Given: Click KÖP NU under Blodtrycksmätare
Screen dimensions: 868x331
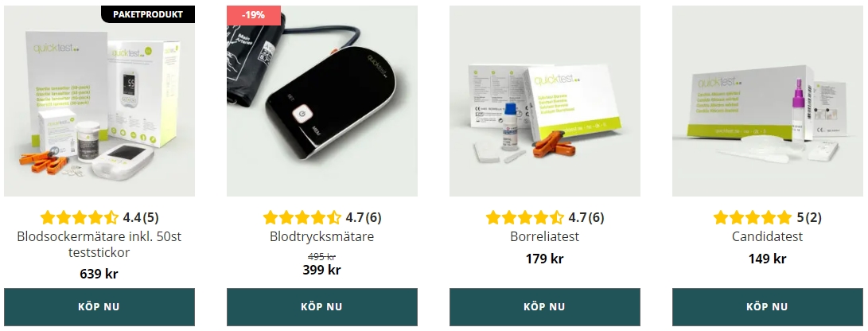Looking at the screenshot, I should tap(322, 306).
